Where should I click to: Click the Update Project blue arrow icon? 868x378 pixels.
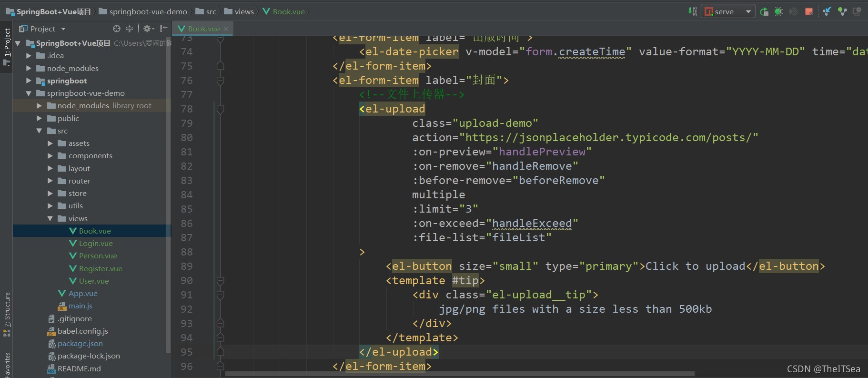827,11
